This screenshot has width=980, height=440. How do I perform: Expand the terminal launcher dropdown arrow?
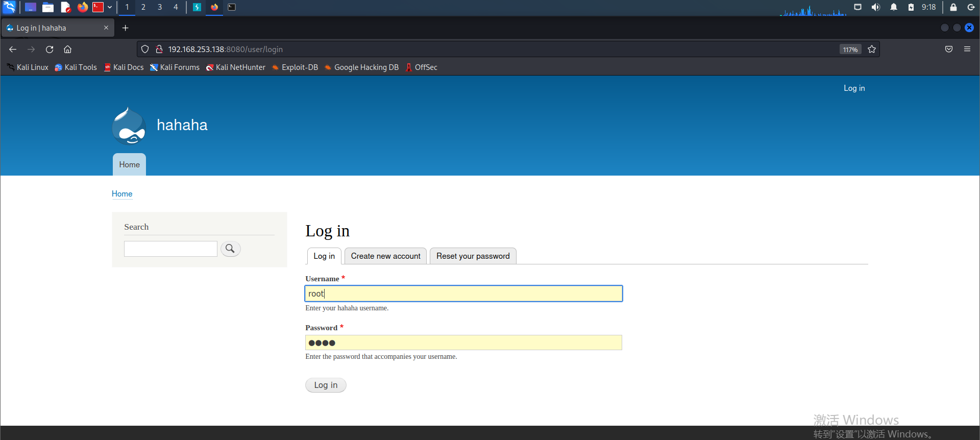110,7
